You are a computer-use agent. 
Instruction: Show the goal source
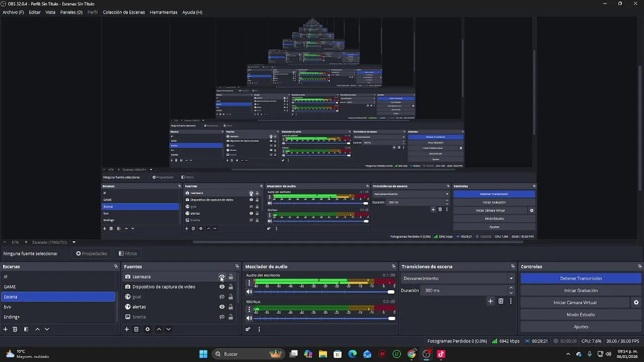click(x=222, y=297)
